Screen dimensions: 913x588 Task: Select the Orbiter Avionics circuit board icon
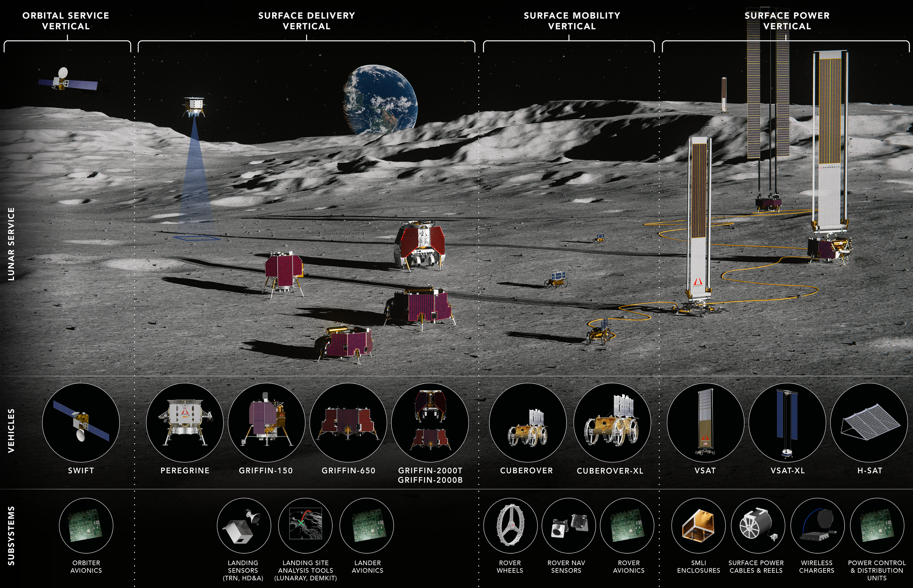pos(86,525)
